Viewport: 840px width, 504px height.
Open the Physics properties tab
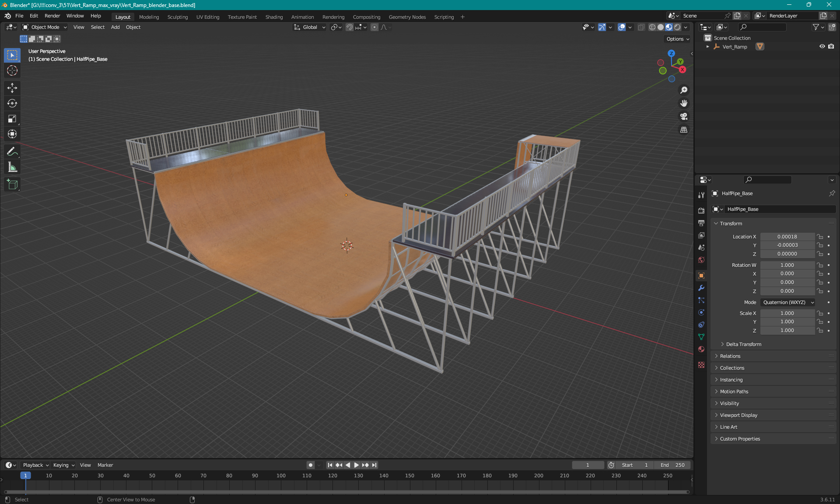tap(701, 312)
